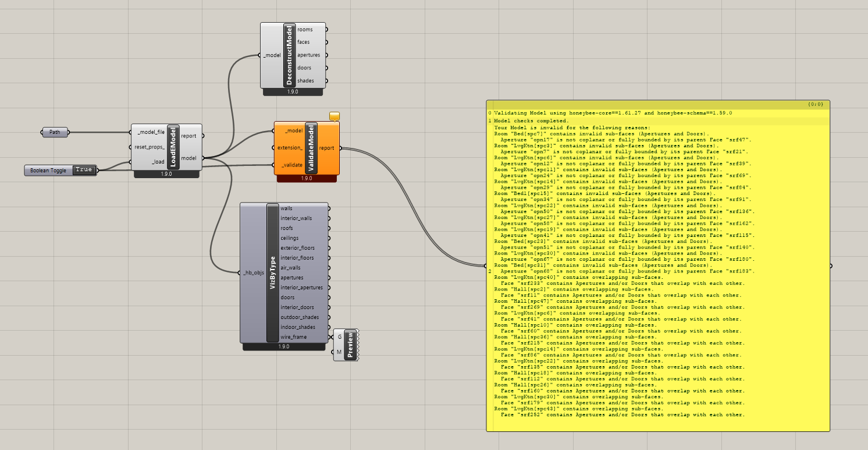Select the Path parameter node
868x450 pixels.
(x=55, y=132)
